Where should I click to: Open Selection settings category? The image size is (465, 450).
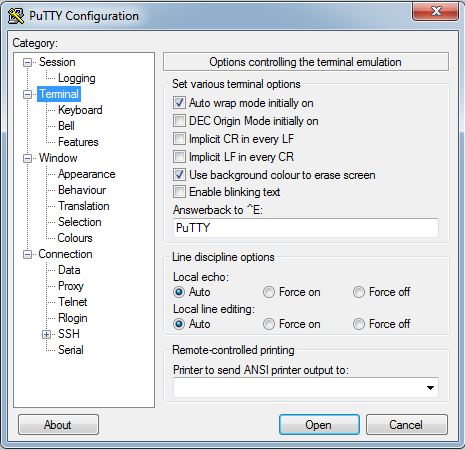coord(80,222)
